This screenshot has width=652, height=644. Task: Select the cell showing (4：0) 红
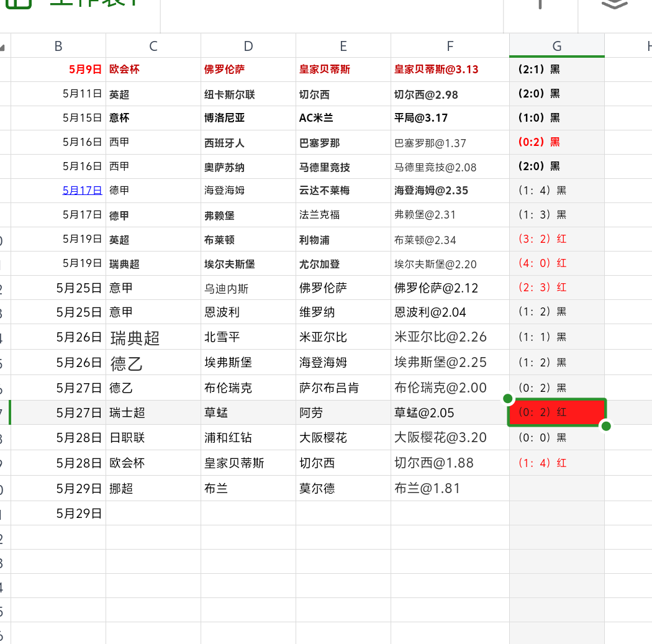[556, 263]
